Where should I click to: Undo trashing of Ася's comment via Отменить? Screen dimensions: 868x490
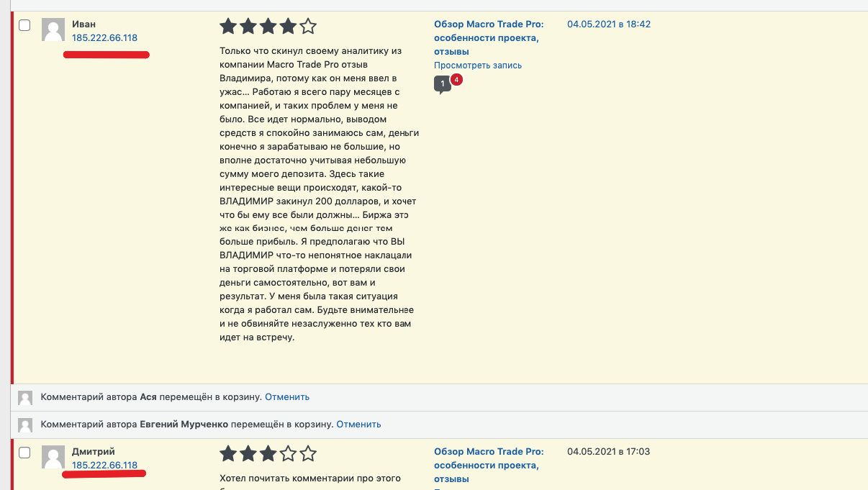(287, 396)
